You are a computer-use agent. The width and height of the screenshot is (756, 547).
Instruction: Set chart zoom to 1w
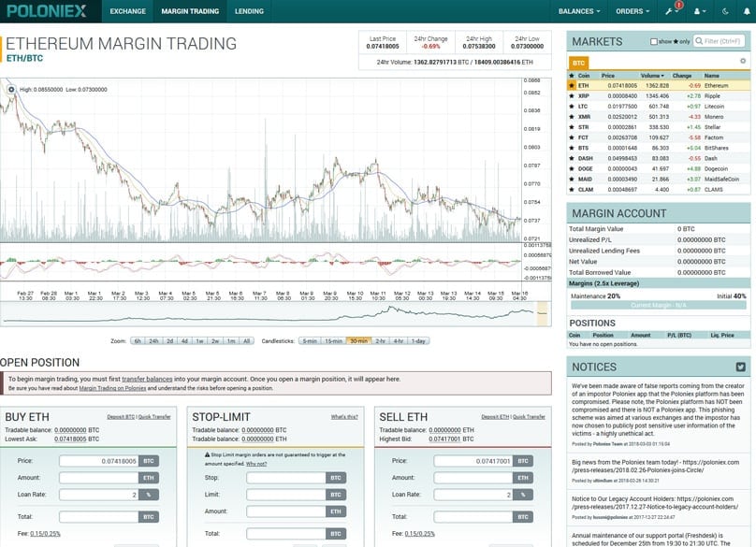pos(199,341)
